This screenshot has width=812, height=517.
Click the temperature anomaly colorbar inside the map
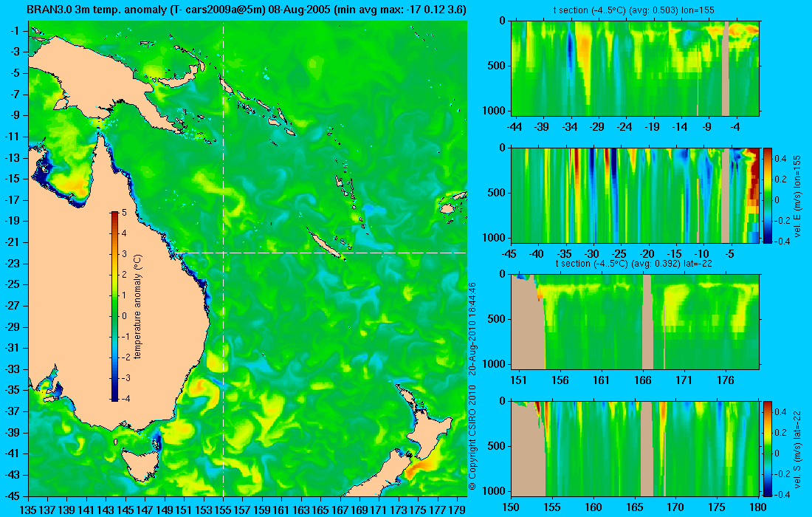coord(114,306)
